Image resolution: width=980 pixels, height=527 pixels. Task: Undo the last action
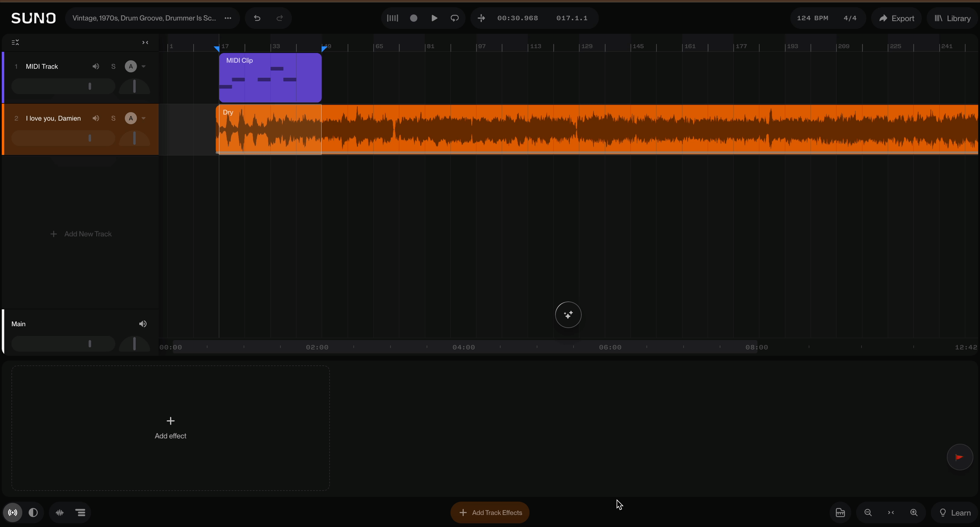(257, 18)
